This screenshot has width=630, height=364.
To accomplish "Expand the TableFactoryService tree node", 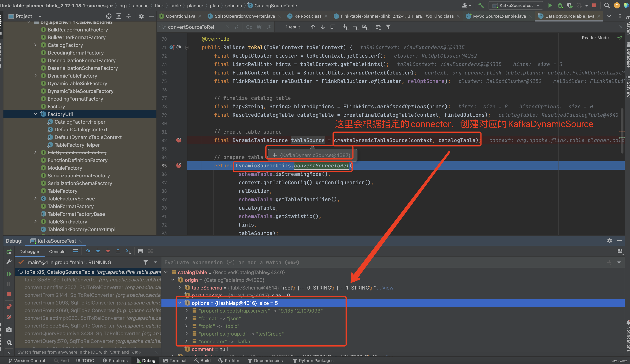I will (x=36, y=199).
